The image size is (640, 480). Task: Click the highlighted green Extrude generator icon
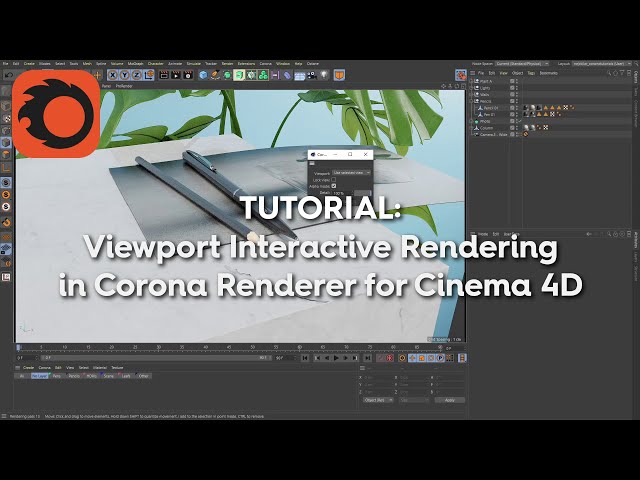coord(239,75)
